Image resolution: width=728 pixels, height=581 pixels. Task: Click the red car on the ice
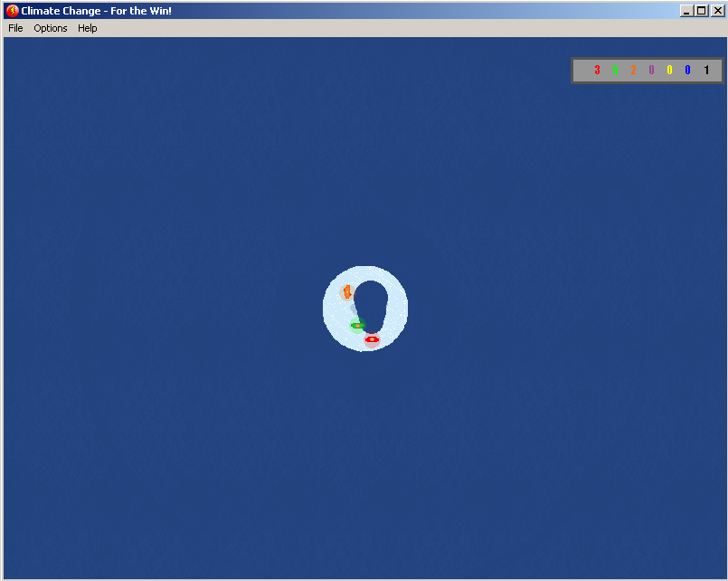[x=372, y=339]
